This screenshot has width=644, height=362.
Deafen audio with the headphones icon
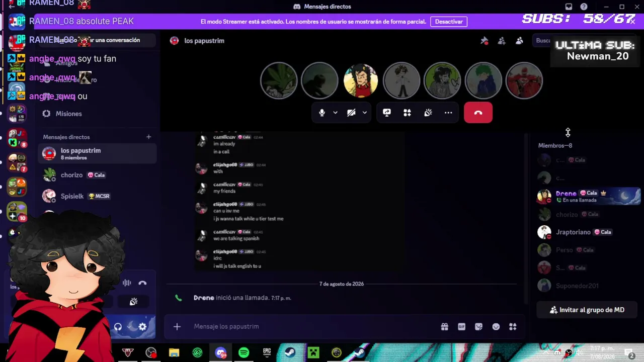pos(118,327)
